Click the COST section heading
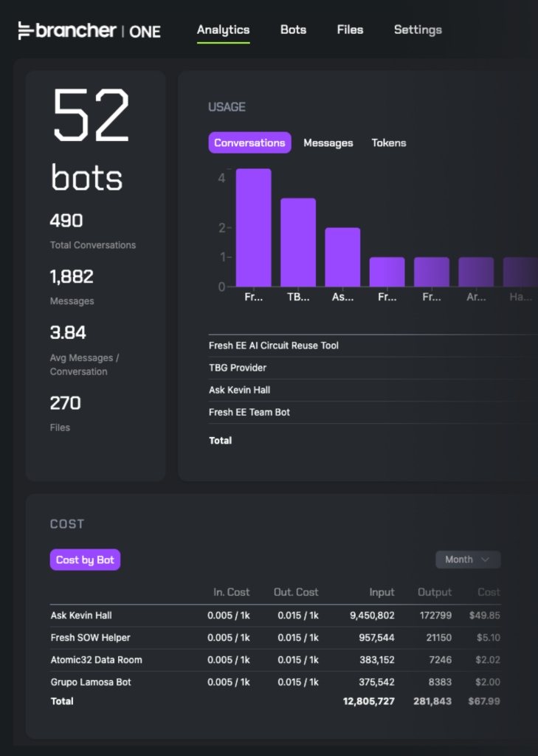 point(67,524)
